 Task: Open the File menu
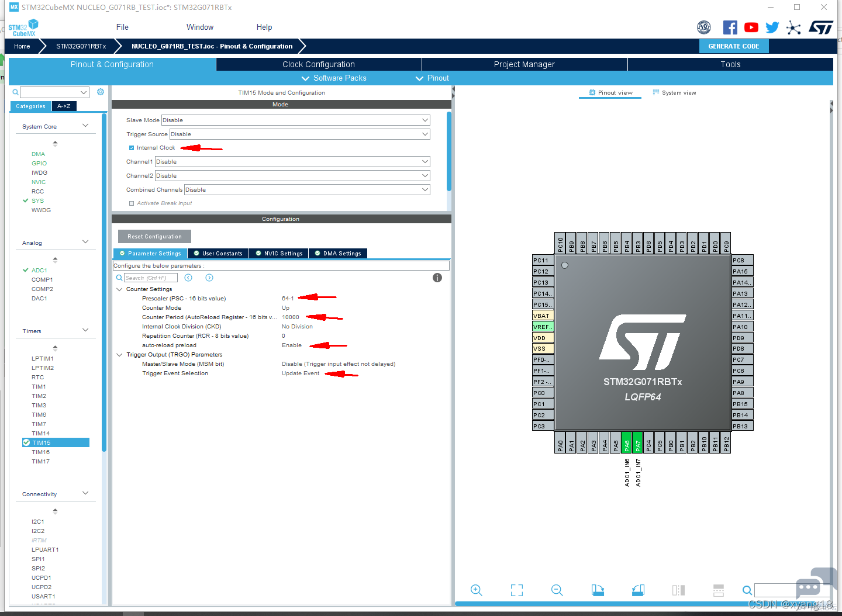122,27
